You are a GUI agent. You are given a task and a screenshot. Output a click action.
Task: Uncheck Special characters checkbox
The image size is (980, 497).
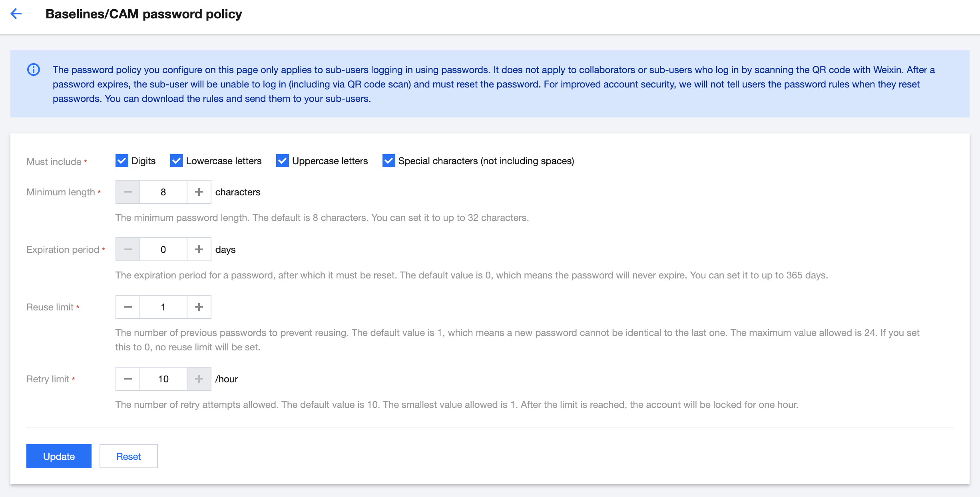click(388, 161)
